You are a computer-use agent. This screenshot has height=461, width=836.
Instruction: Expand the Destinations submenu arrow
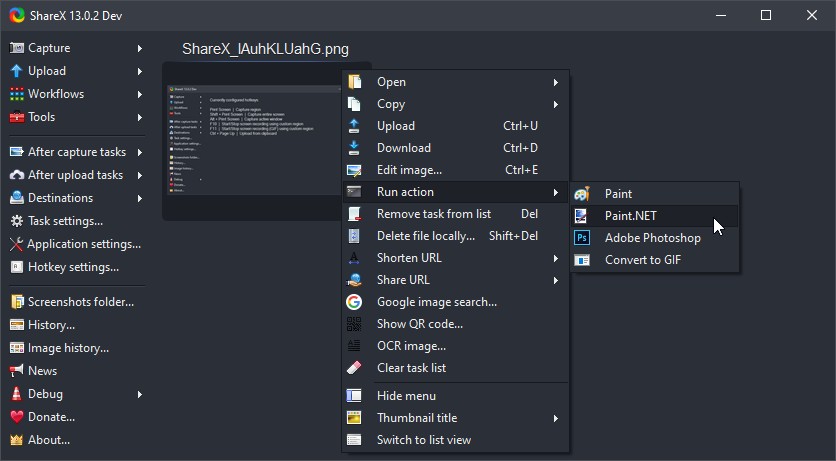[140, 198]
